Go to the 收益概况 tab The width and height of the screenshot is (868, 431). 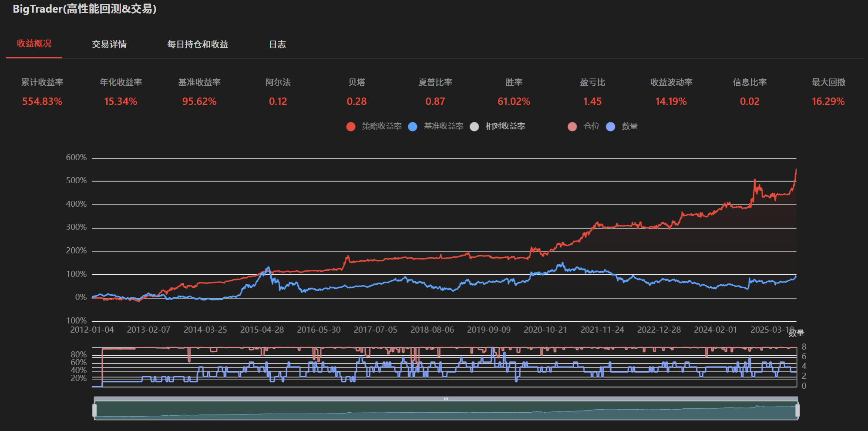pyautogui.click(x=34, y=44)
